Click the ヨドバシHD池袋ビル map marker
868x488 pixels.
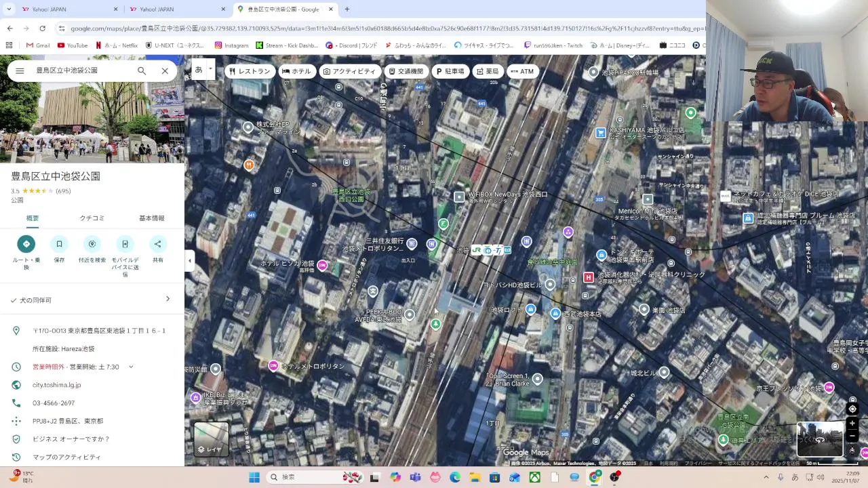coord(550,285)
